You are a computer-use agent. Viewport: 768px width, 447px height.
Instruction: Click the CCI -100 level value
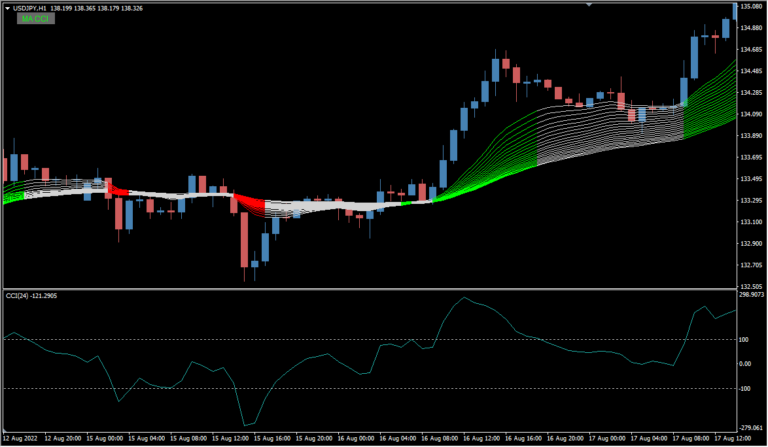pyautogui.click(x=746, y=388)
